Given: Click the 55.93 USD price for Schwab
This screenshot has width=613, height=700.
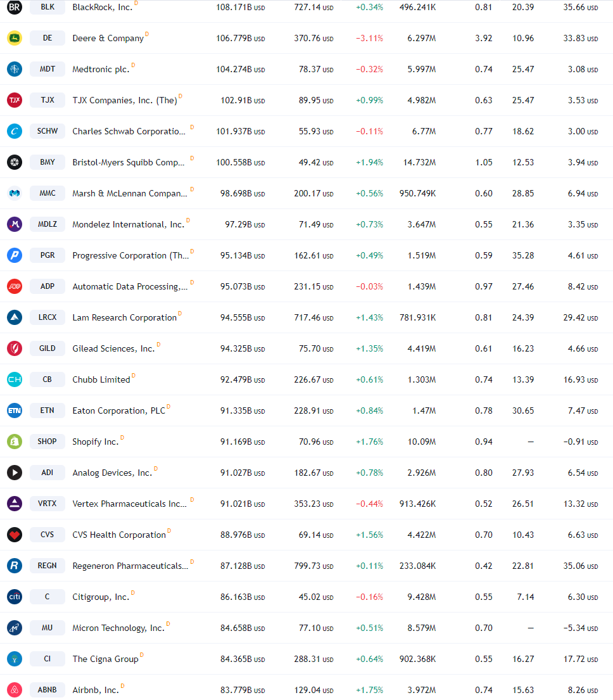Looking at the screenshot, I should click(316, 132).
